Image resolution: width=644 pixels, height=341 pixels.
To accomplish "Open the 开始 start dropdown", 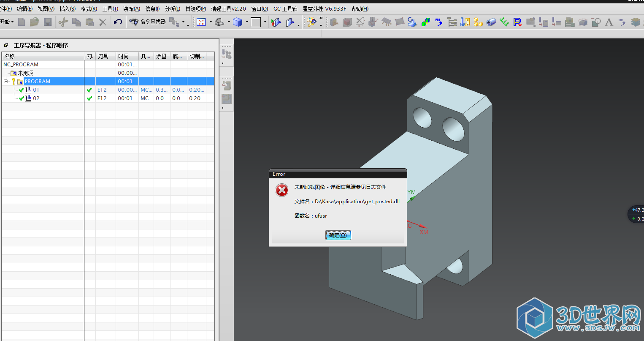I will point(7,22).
